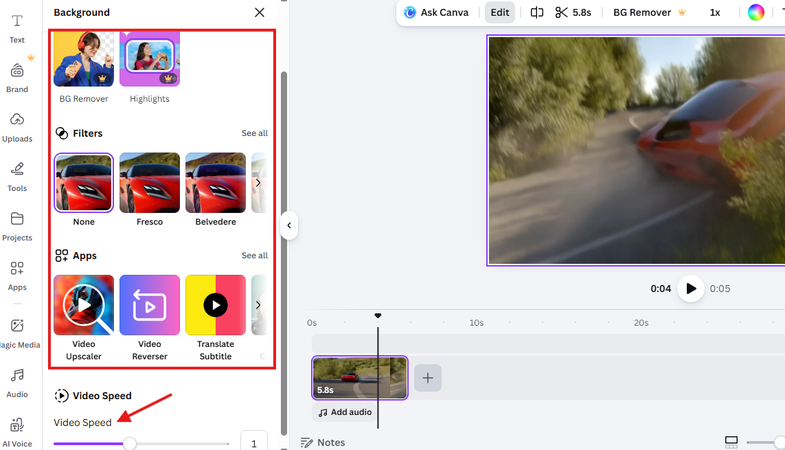This screenshot has height=450, width=785.
Task: Open the Audio sidebar panel
Action: [17, 383]
